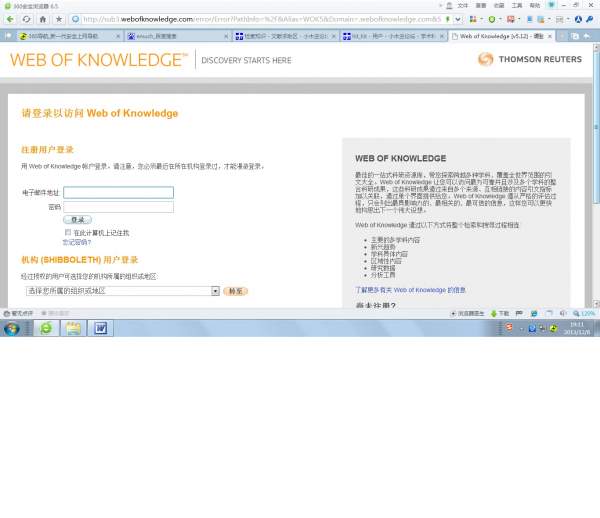Click the 转至 Go button beside dropdown
This screenshot has width=600, height=518.
tap(236, 291)
